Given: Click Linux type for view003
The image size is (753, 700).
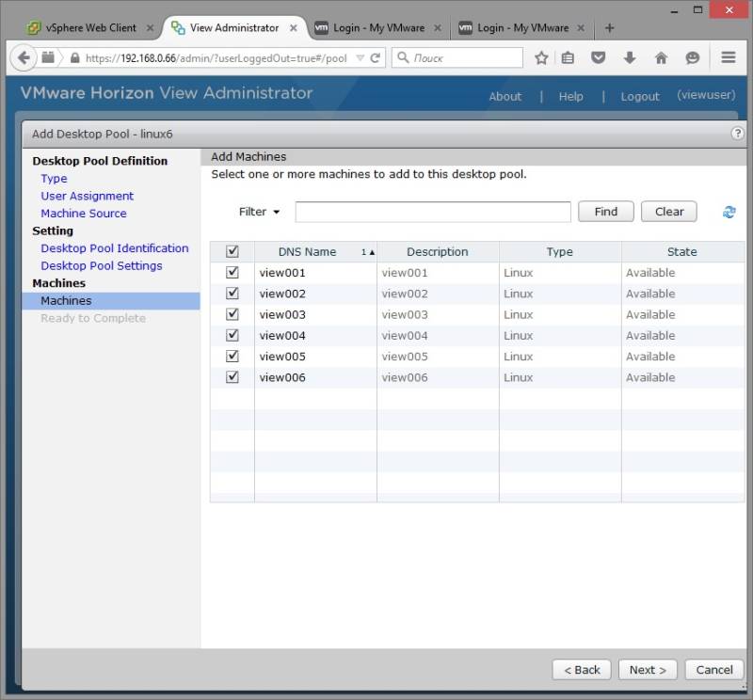Looking at the screenshot, I should (560, 314).
